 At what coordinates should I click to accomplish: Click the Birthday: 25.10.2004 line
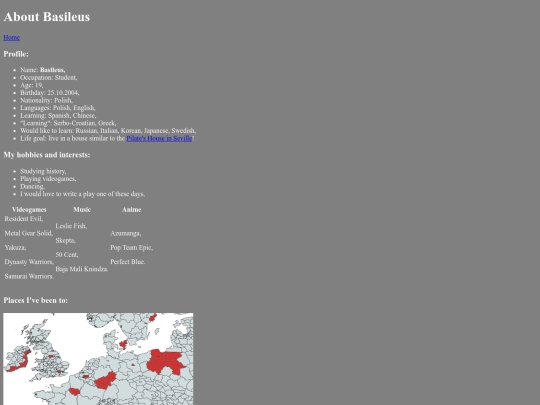tap(50, 93)
